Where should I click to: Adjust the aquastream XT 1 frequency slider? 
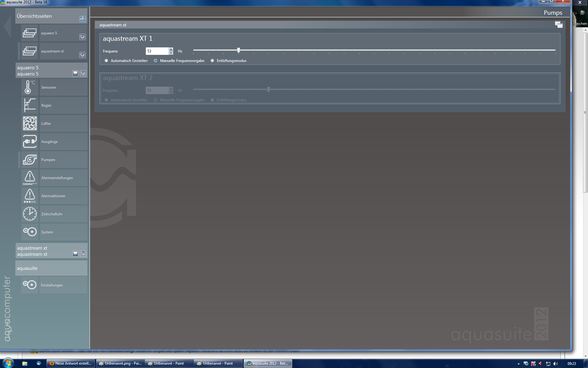pyautogui.click(x=239, y=50)
